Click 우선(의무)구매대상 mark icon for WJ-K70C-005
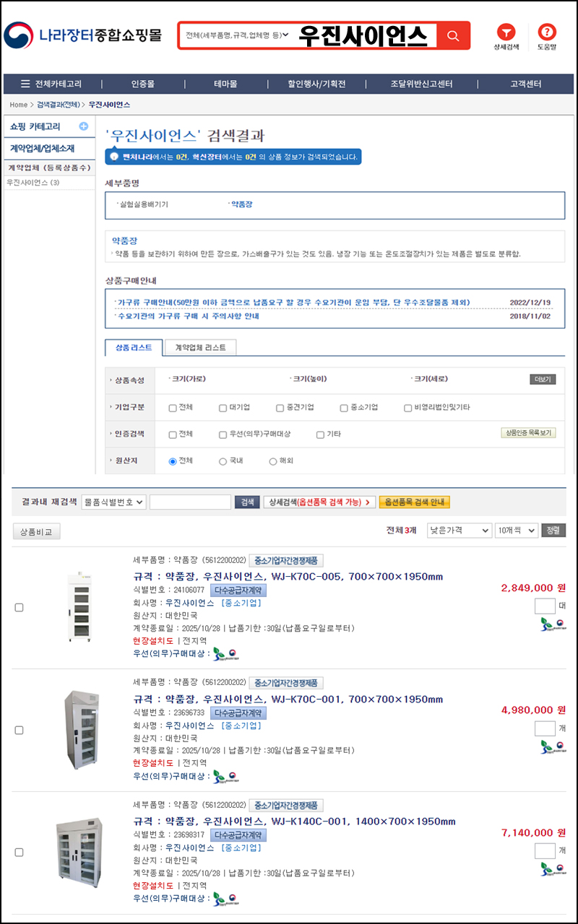This screenshot has height=924, width=578. (x=225, y=653)
